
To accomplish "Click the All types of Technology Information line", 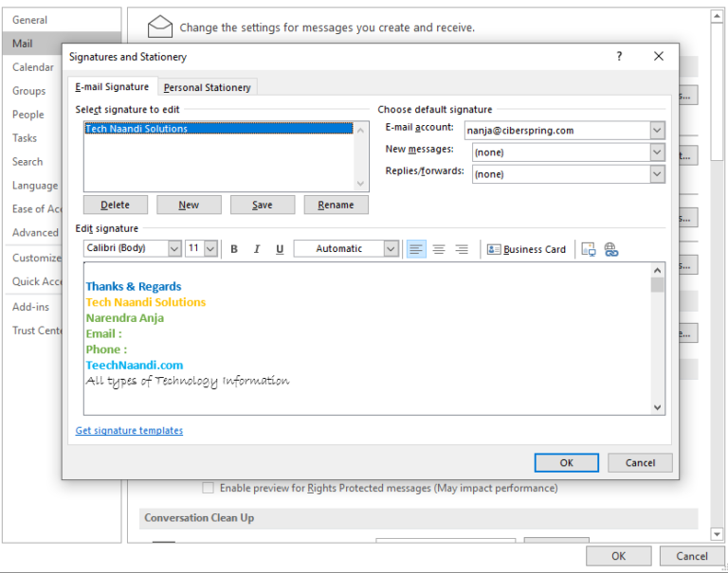I will 188,381.
